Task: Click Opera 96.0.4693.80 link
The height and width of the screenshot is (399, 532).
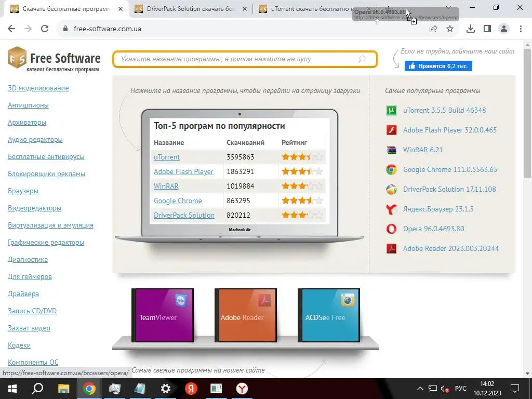Action: 434,229
